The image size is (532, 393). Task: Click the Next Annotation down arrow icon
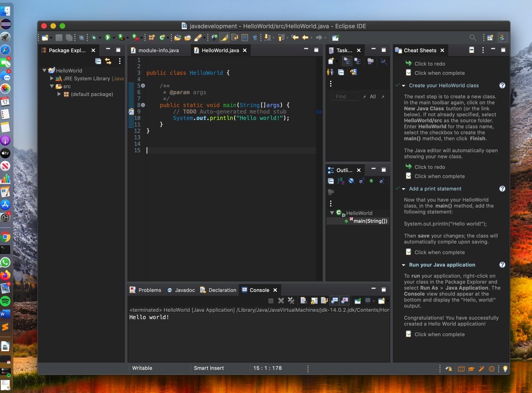(267, 38)
